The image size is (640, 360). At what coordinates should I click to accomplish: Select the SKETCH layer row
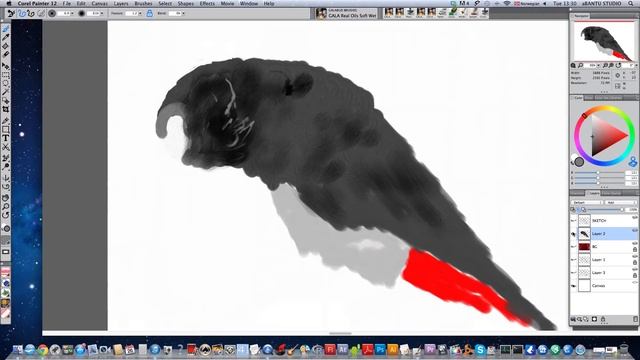pos(604,220)
